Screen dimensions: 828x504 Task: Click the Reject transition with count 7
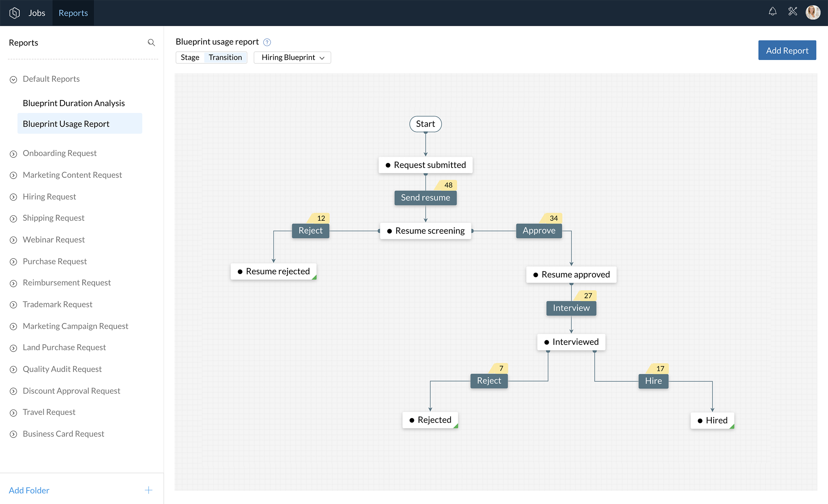(x=489, y=381)
